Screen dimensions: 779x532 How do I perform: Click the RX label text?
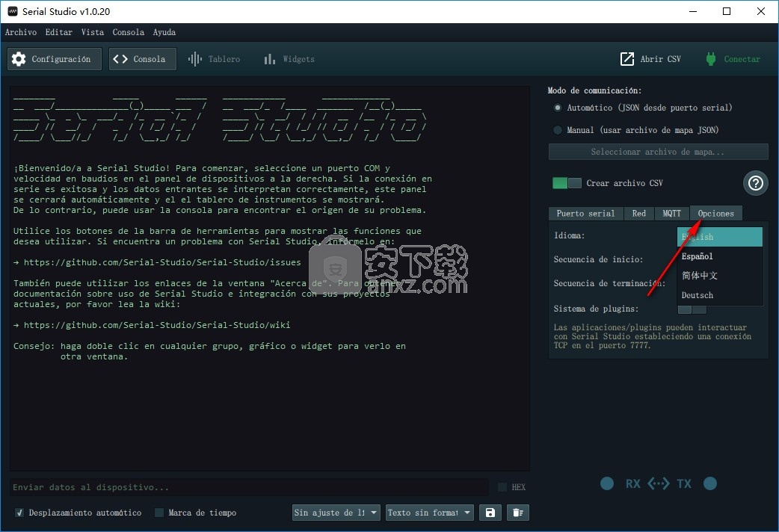(x=632, y=483)
